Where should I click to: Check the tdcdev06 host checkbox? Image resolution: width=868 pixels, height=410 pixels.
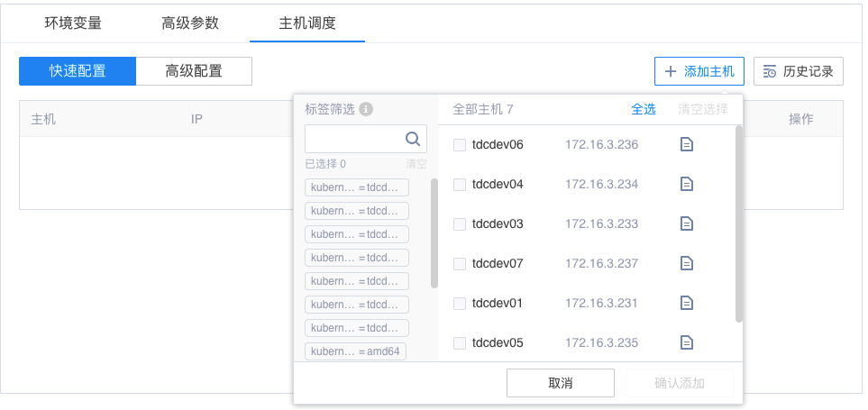pos(460,145)
